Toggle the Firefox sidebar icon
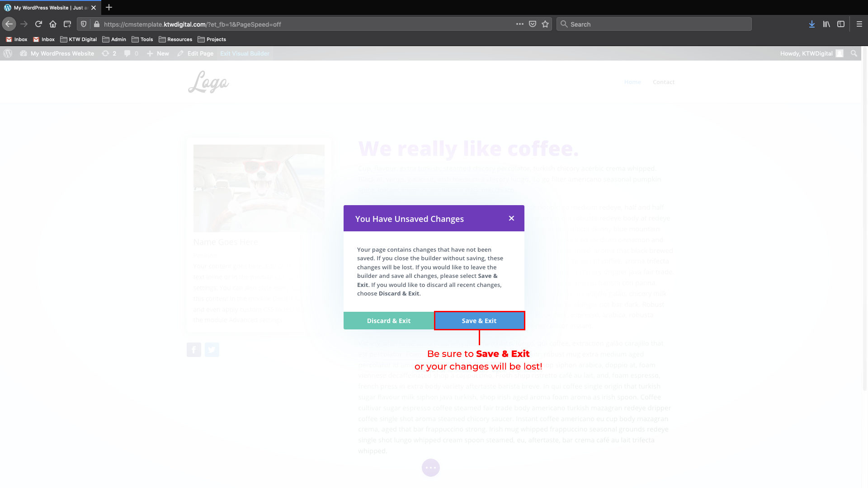This screenshot has width=868, height=488. 841,24
